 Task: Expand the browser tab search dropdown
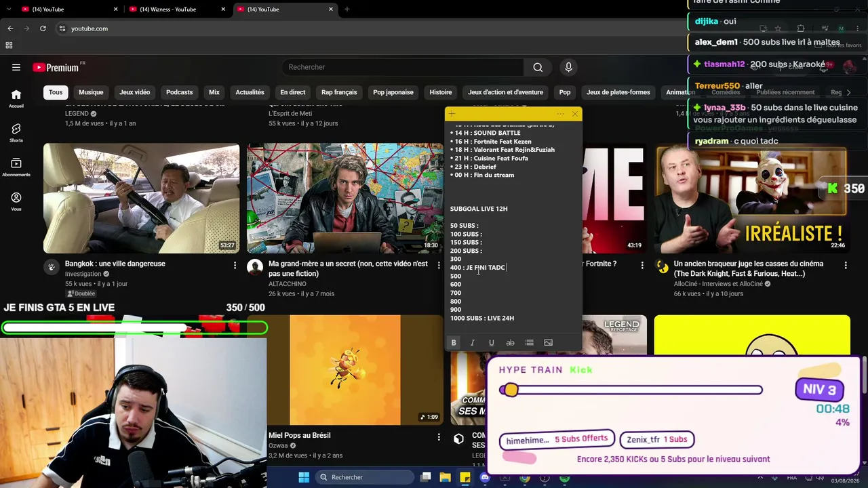[x=9, y=9]
